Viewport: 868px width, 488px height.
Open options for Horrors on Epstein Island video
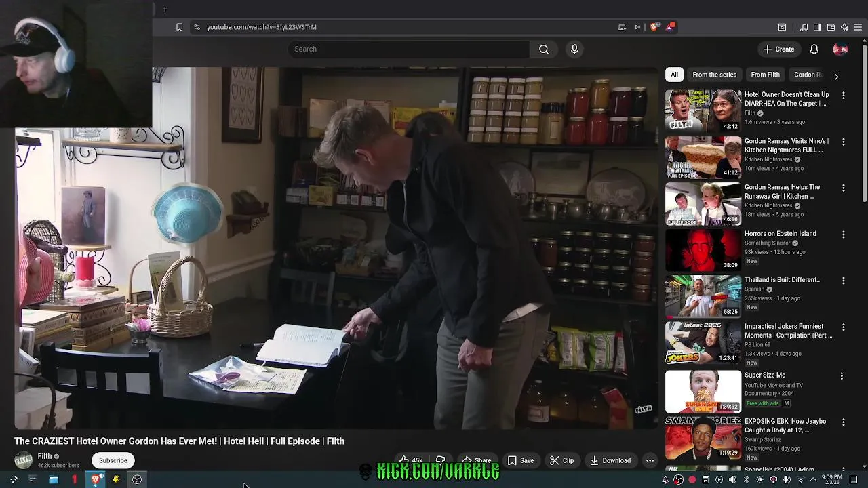(843, 235)
